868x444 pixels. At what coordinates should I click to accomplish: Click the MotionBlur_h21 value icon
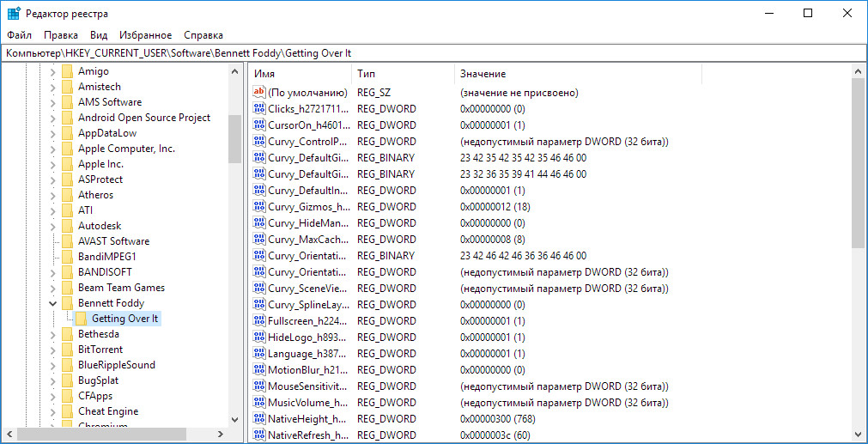click(x=258, y=369)
